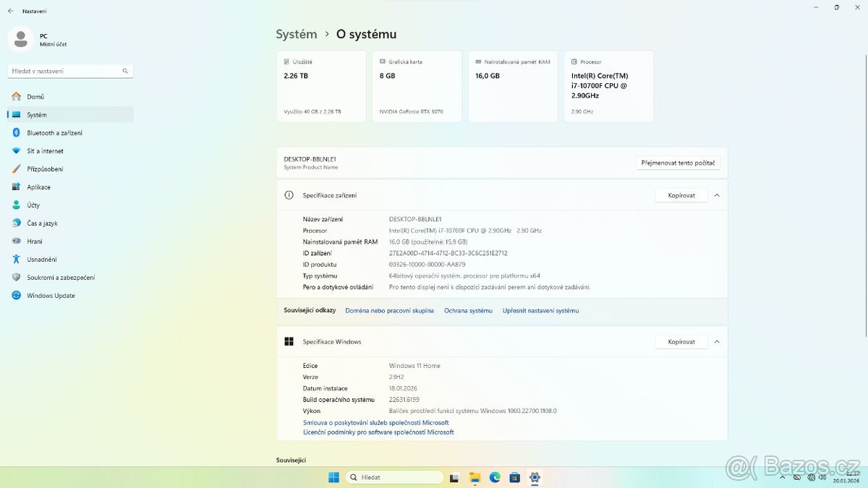Image resolution: width=868 pixels, height=488 pixels.
Task: Open the Start menu from the taskbar
Action: [333, 477]
